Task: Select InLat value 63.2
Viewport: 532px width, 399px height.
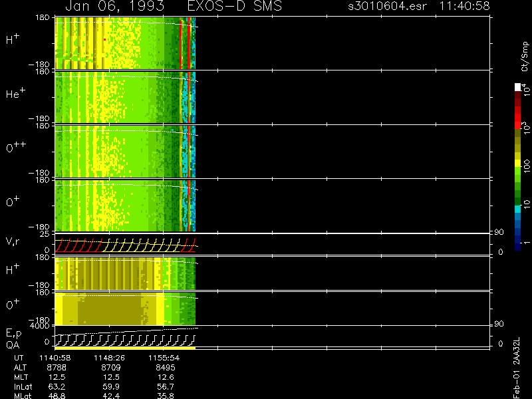Action: [57, 386]
